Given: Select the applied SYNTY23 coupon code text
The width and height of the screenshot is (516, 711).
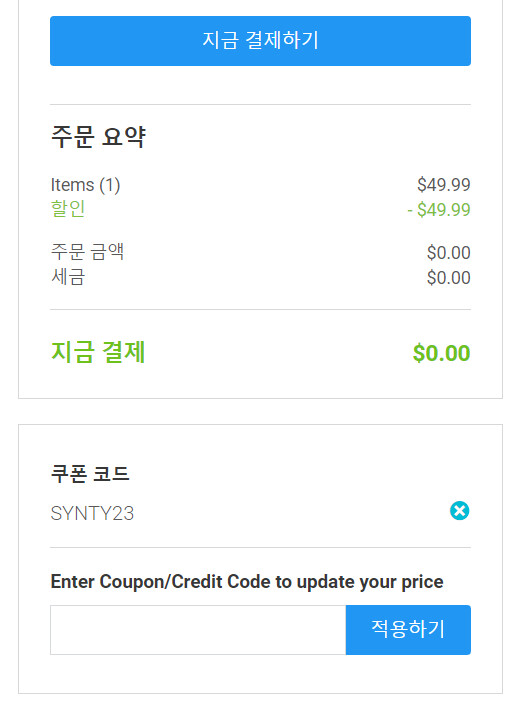Looking at the screenshot, I should tap(92, 514).
